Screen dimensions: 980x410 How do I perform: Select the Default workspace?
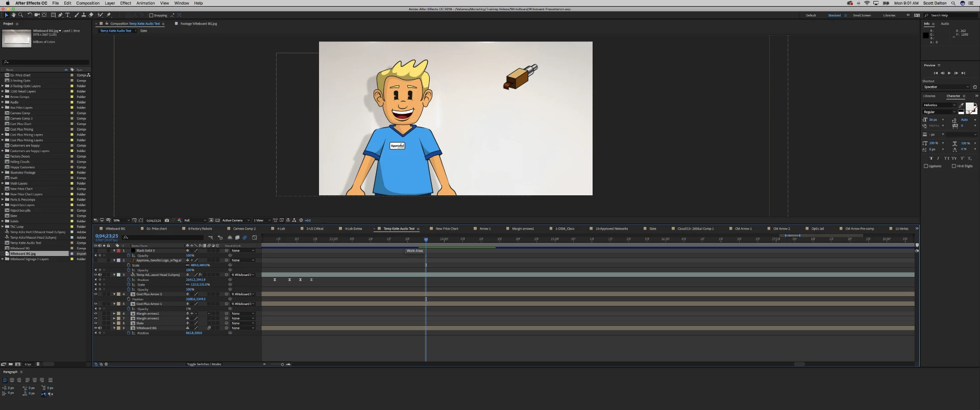[x=811, y=15]
